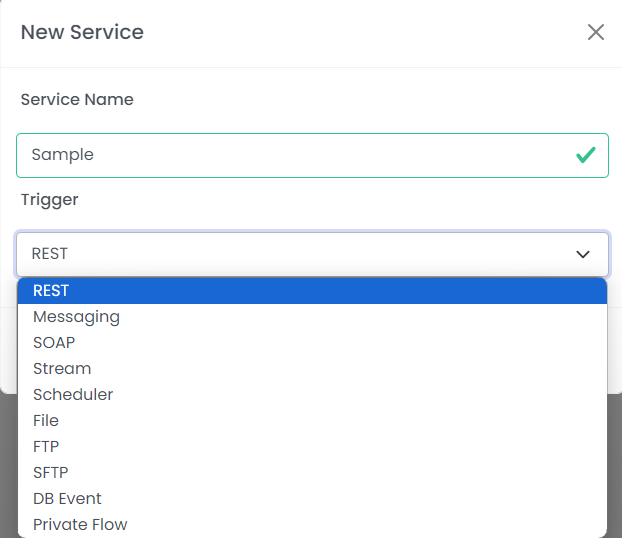This screenshot has width=622, height=538.
Task: Choose Messaging from the trigger list
Action: click(x=312, y=317)
